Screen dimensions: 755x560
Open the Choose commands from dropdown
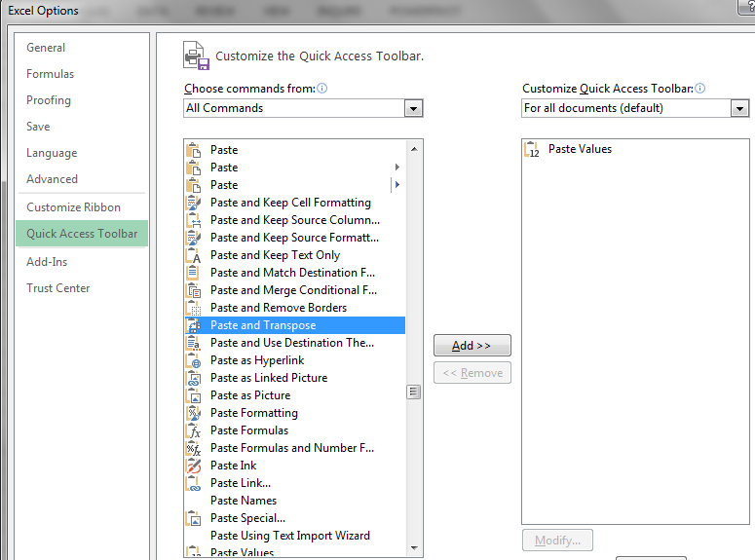[413, 108]
